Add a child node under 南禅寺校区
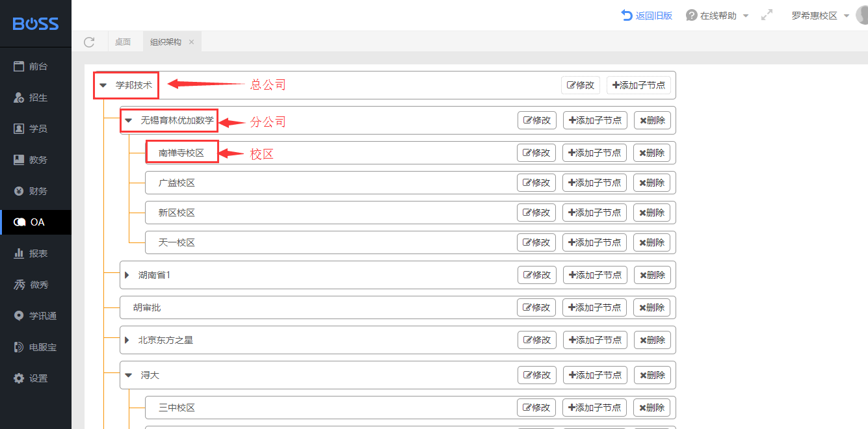868x429 pixels. click(594, 153)
